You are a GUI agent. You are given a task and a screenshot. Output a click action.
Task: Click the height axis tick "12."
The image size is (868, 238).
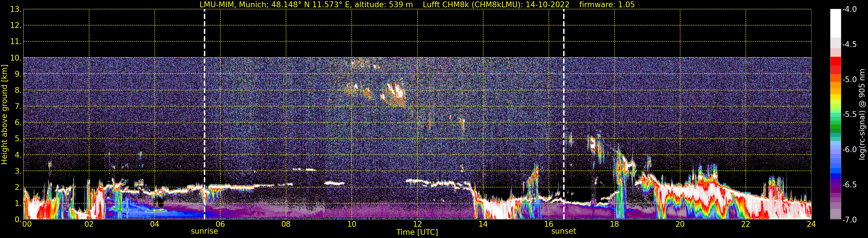[x=16, y=26]
